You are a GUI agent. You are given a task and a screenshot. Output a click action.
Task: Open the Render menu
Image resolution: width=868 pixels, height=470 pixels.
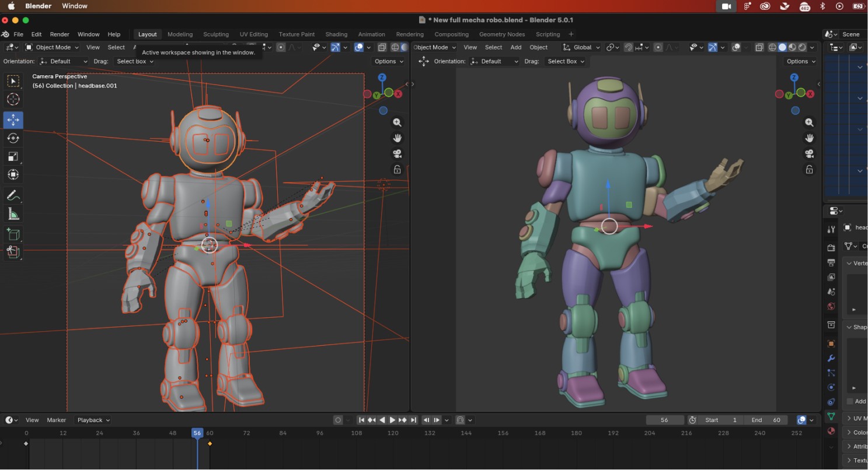pyautogui.click(x=60, y=34)
